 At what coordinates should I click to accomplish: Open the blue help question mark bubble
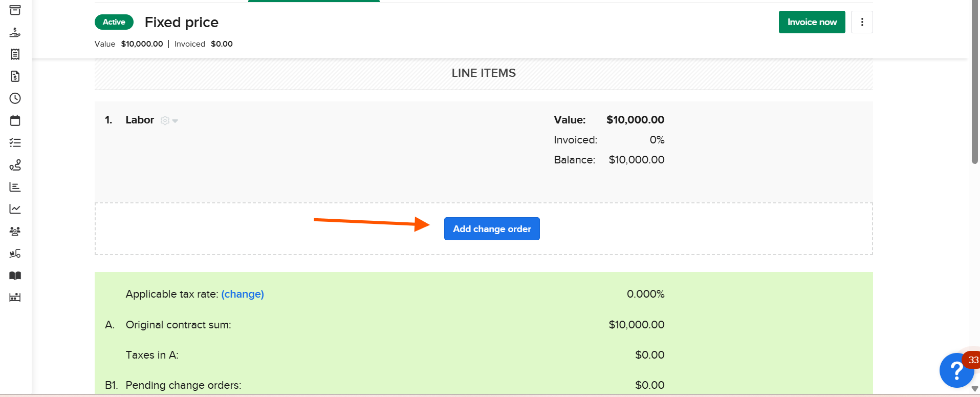pyautogui.click(x=956, y=370)
